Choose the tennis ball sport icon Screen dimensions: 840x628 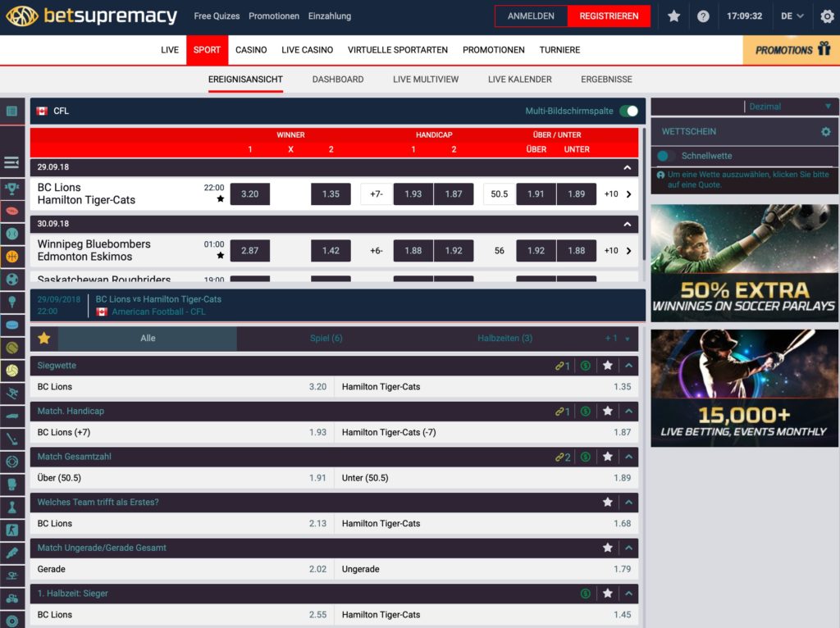click(11, 348)
